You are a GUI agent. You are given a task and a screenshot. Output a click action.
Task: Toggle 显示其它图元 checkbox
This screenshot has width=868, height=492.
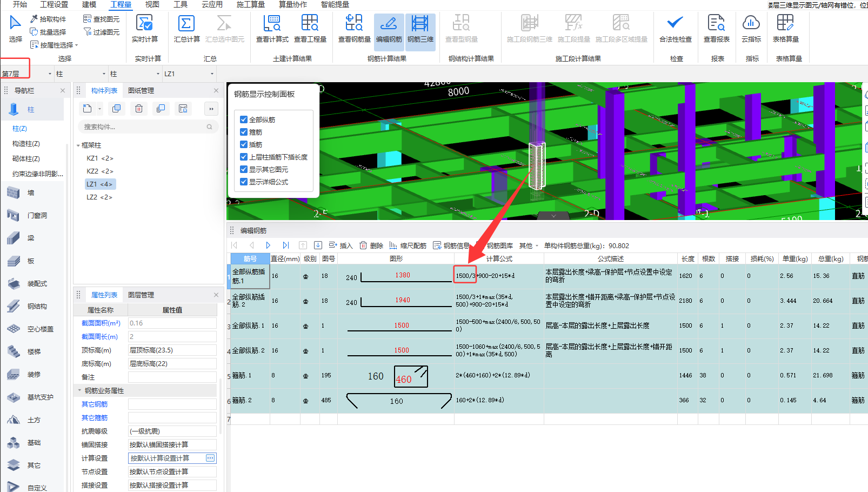click(x=244, y=169)
